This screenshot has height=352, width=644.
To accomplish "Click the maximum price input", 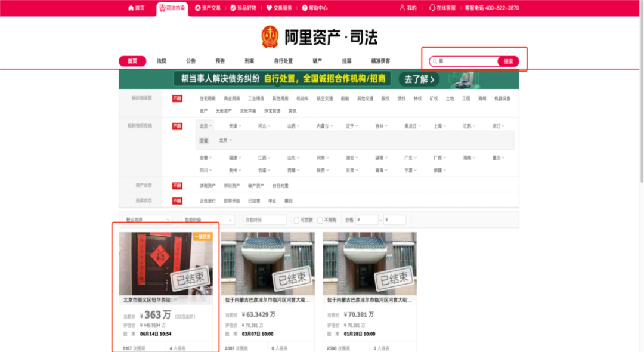I will (395, 220).
